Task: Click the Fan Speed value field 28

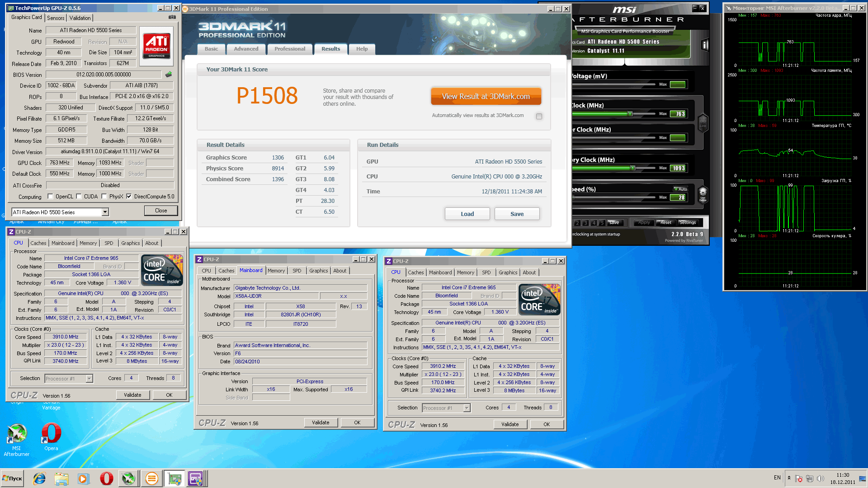Action: coord(678,197)
